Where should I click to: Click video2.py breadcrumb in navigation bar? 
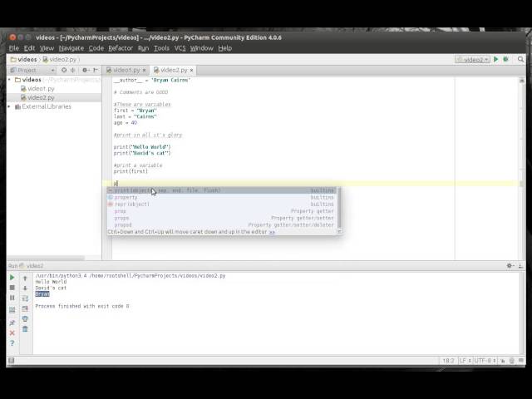[59, 59]
